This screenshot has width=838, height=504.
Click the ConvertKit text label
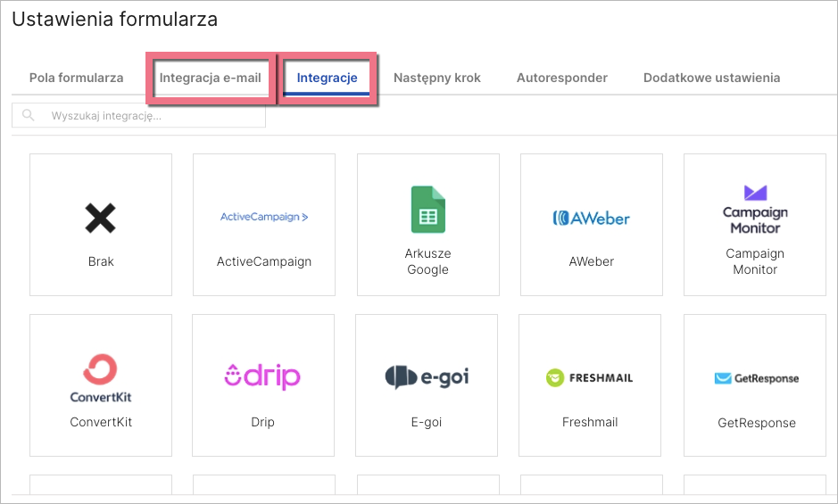pyautogui.click(x=101, y=422)
